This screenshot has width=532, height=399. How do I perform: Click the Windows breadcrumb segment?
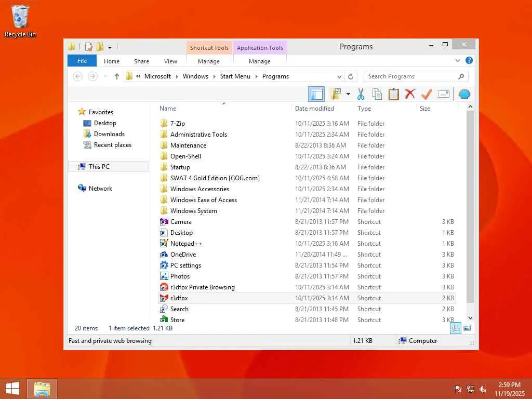[x=195, y=76]
